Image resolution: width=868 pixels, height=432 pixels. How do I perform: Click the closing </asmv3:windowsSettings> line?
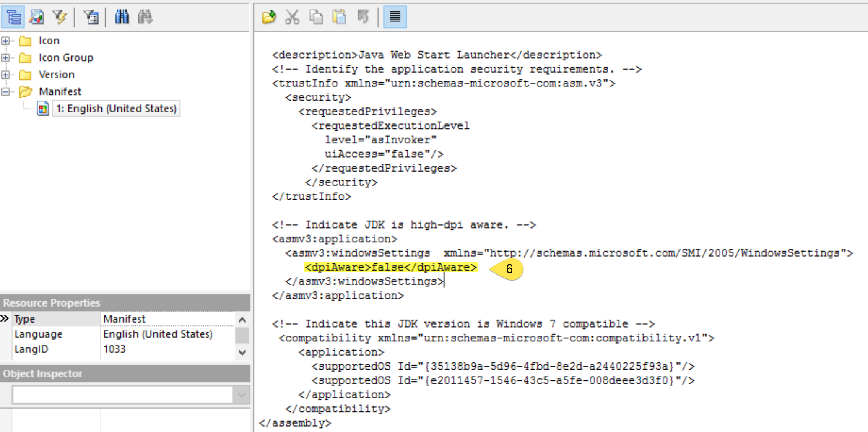click(x=364, y=281)
